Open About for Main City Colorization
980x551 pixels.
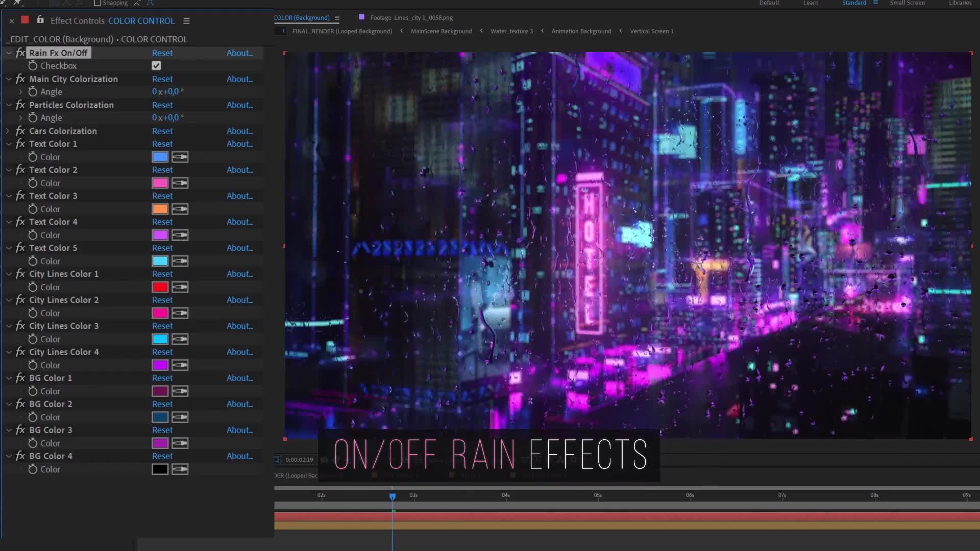coord(240,79)
